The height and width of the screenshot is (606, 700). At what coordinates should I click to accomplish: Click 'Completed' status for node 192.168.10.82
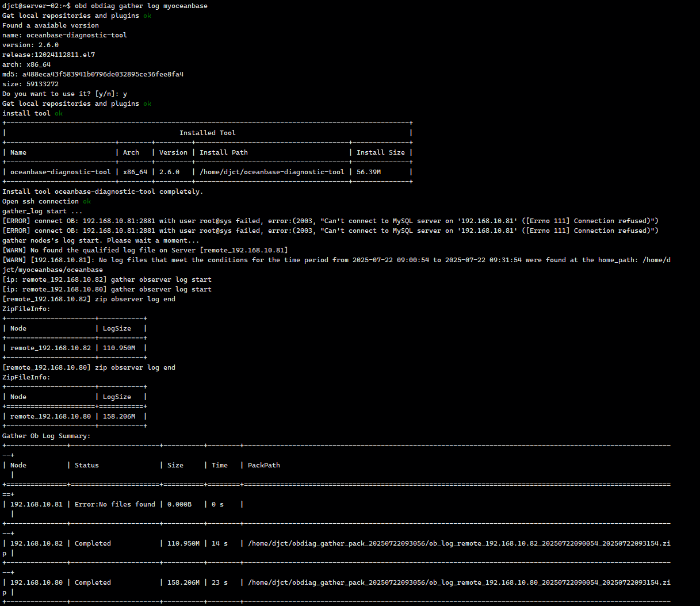93,543
